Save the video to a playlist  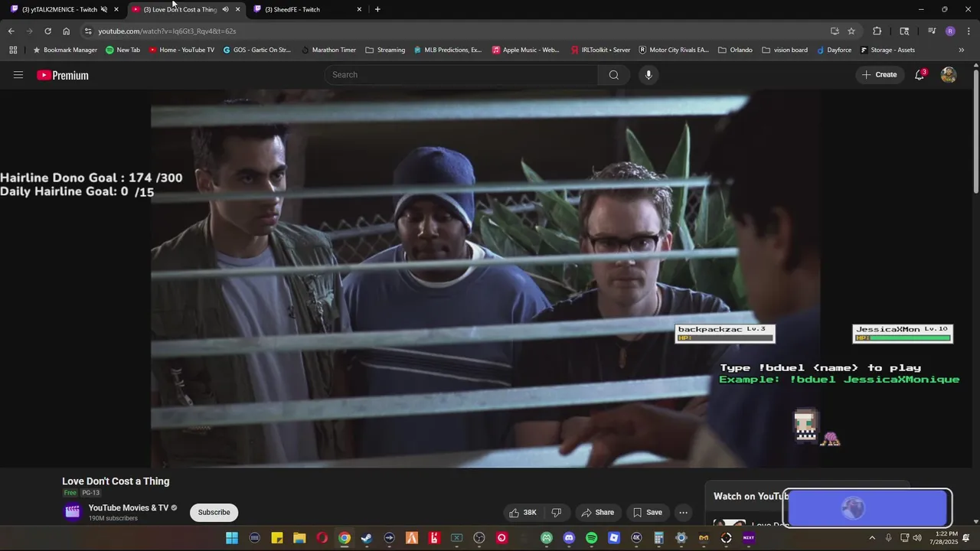647,513
